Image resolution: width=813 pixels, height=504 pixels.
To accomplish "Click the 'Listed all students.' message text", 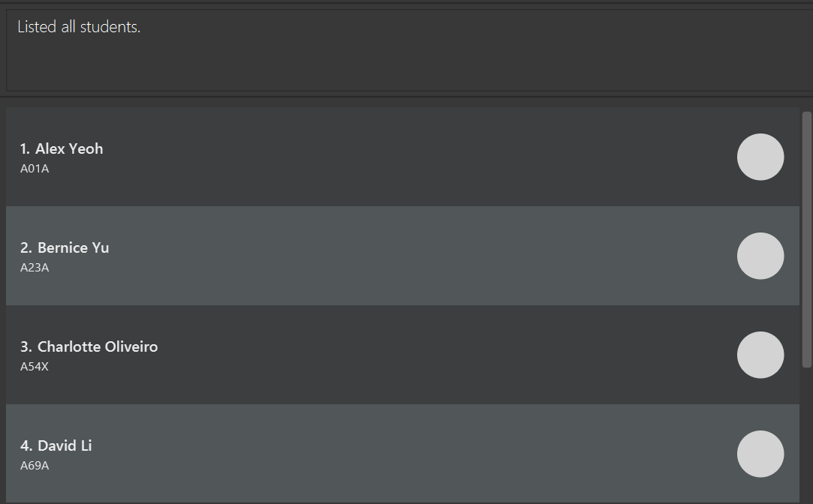I will [x=79, y=27].
